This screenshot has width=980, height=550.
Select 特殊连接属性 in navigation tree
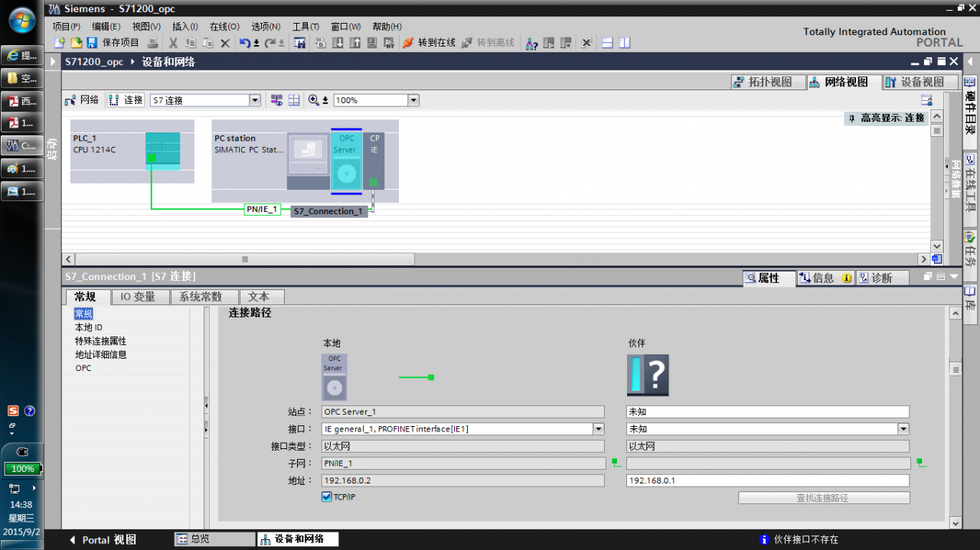click(100, 341)
